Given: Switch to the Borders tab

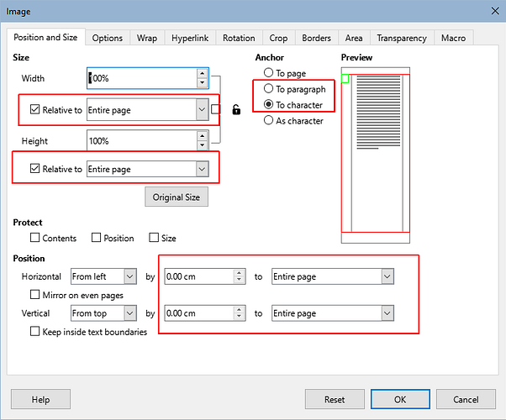Looking at the screenshot, I should click(316, 38).
